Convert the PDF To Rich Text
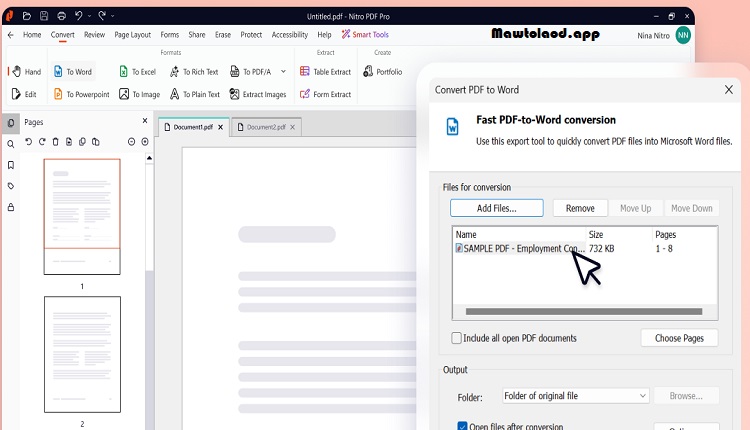 194,72
